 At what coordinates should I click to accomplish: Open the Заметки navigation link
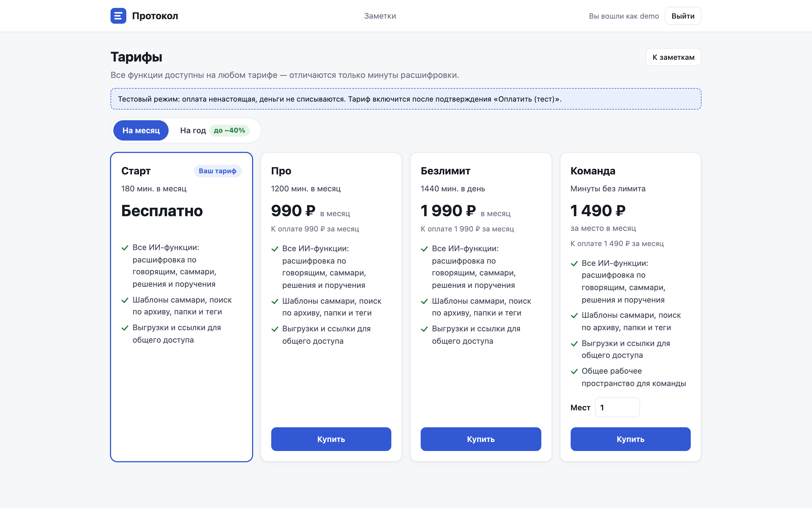click(x=380, y=16)
